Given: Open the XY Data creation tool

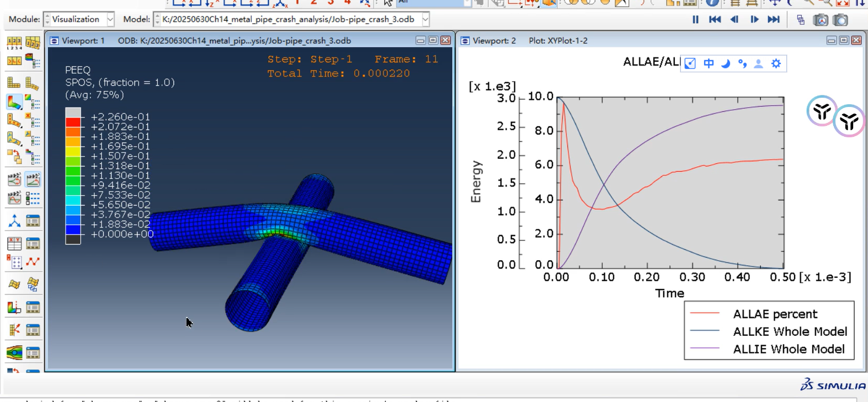Looking at the screenshot, I should (x=14, y=244).
